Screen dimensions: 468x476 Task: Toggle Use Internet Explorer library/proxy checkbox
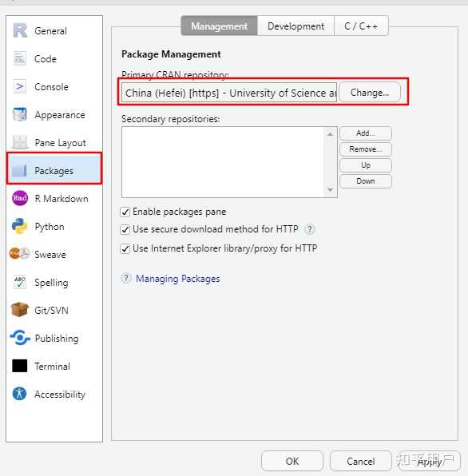(x=125, y=248)
